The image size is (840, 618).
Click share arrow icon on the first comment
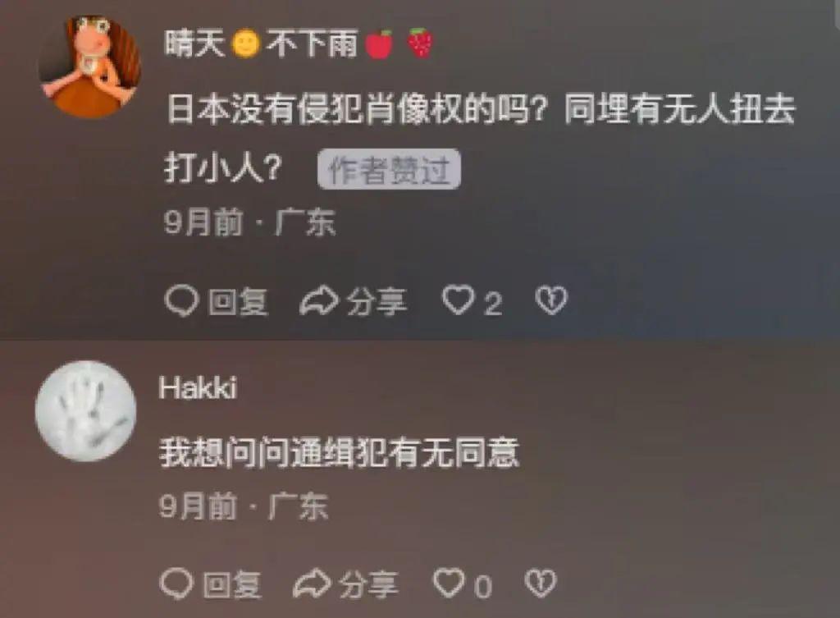point(319,300)
